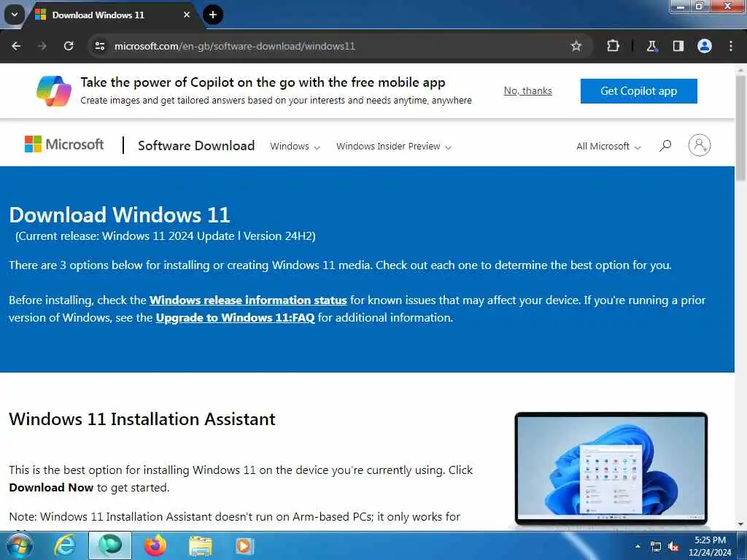Click the Download Windows 11 heading
The height and width of the screenshot is (560, 747).
[120, 215]
